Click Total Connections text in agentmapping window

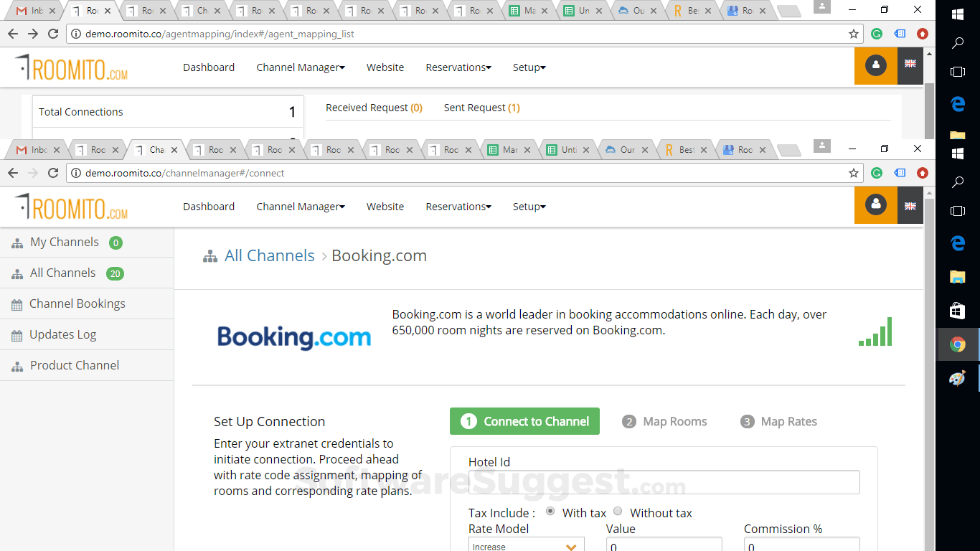(x=81, y=112)
